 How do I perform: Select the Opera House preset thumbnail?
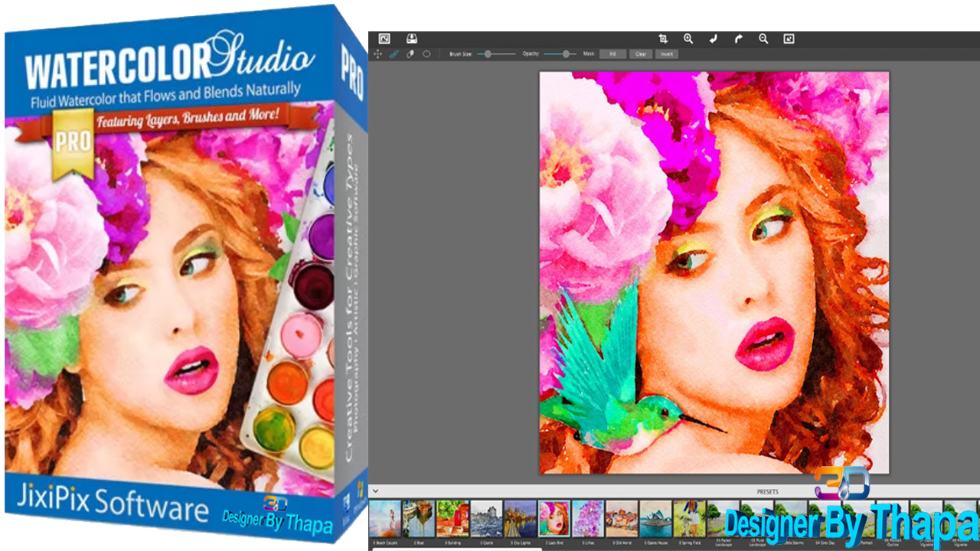tap(655, 519)
